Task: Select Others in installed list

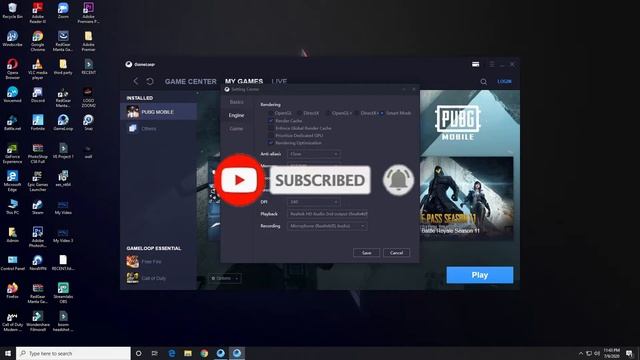Action: click(x=158, y=129)
